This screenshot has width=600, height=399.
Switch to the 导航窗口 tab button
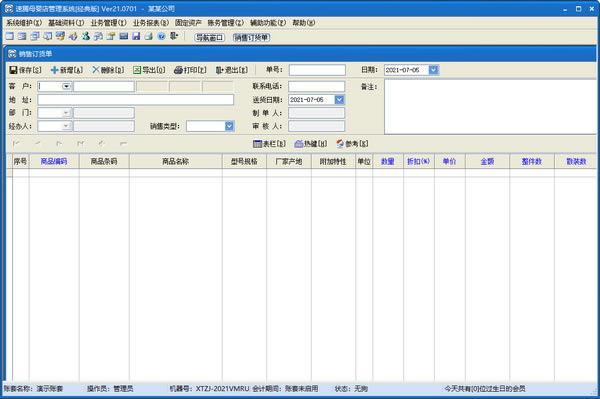coord(209,37)
